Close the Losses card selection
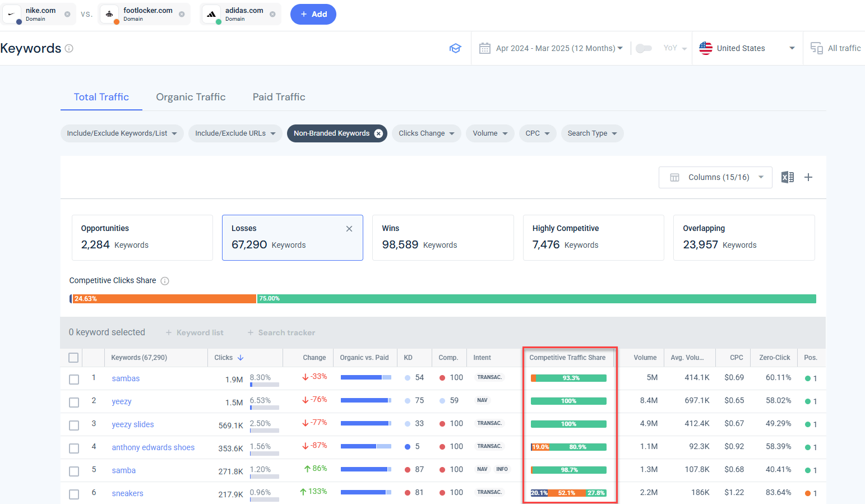The width and height of the screenshot is (865, 504). [349, 229]
